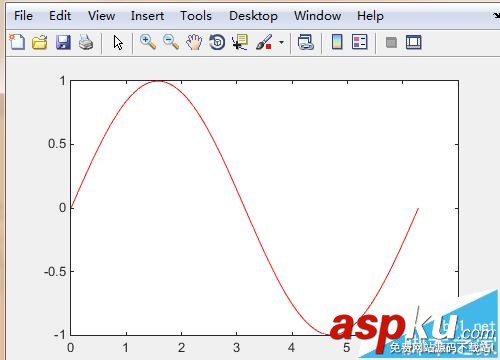Viewport: 500px width, 360px height.
Task: Click the Hide Plot Tools icon
Action: tap(391, 42)
